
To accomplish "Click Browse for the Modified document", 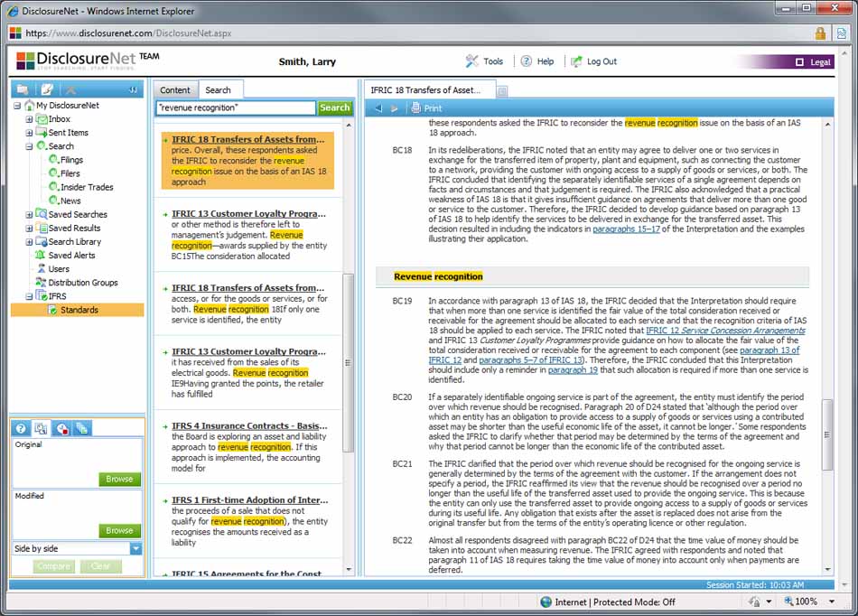I will pyautogui.click(x=119, y=530).
